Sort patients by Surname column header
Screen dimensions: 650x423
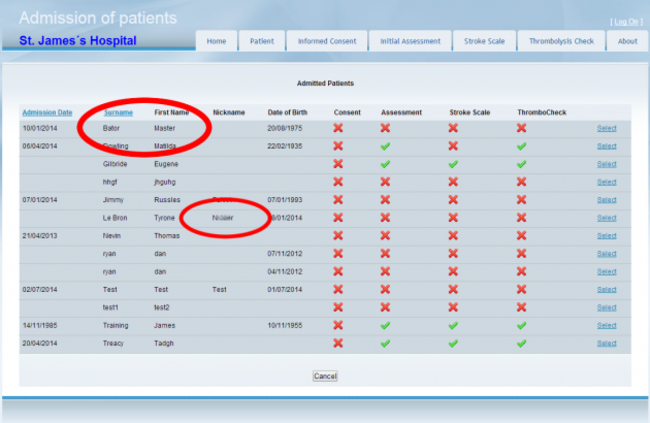click(118, 112)
